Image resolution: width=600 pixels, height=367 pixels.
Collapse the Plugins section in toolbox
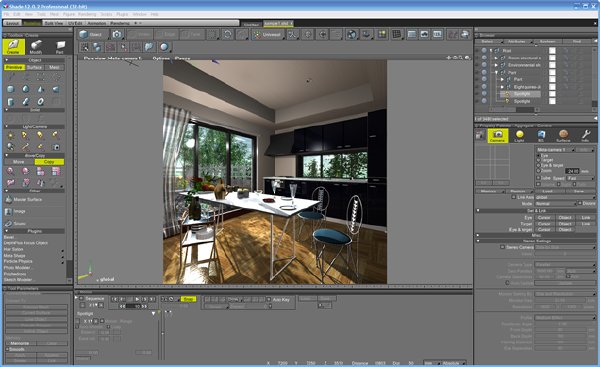coord(7,231)
